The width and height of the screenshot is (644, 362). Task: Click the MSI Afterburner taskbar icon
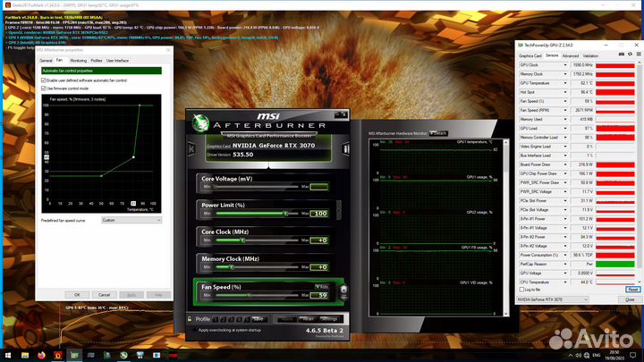[123, 355]
